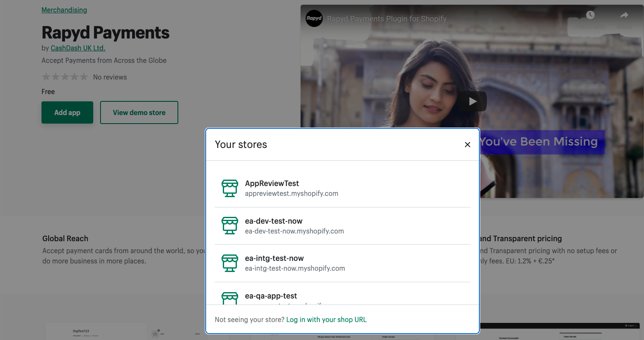Follow the Merchandising category link
Viewport: 644px width, 340px height.
64,10
